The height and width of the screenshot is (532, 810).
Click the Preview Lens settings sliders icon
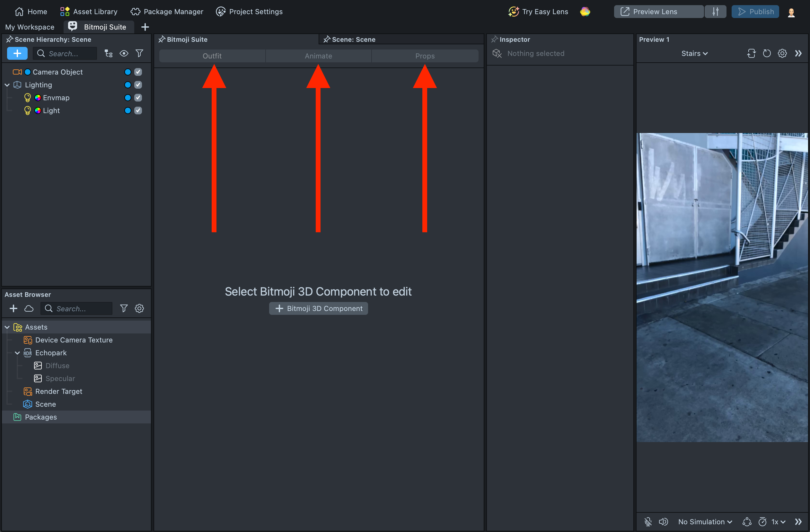(x=715, y=12)
